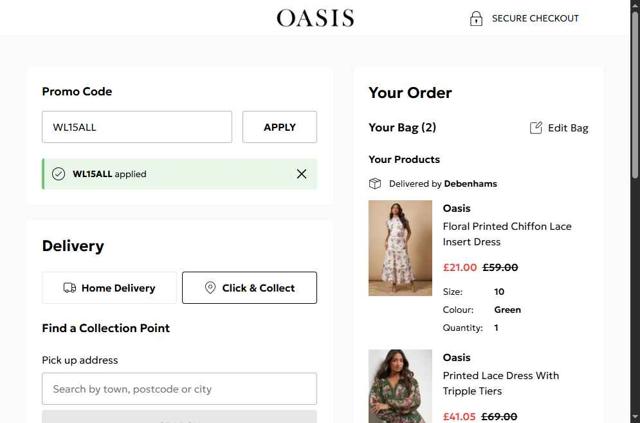Click the Click & Collect pin icon

tap(210, 288)
